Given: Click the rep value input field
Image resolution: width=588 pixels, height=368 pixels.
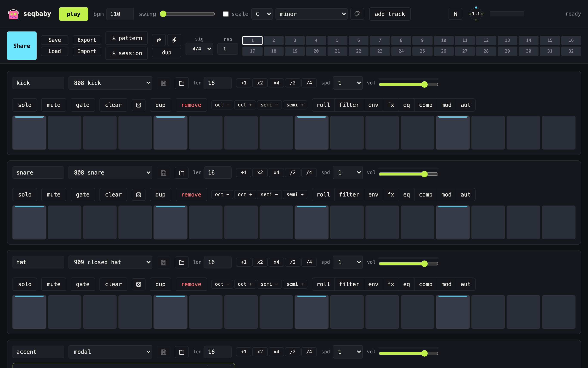Looking at the screenshot, I should (227, 49).
